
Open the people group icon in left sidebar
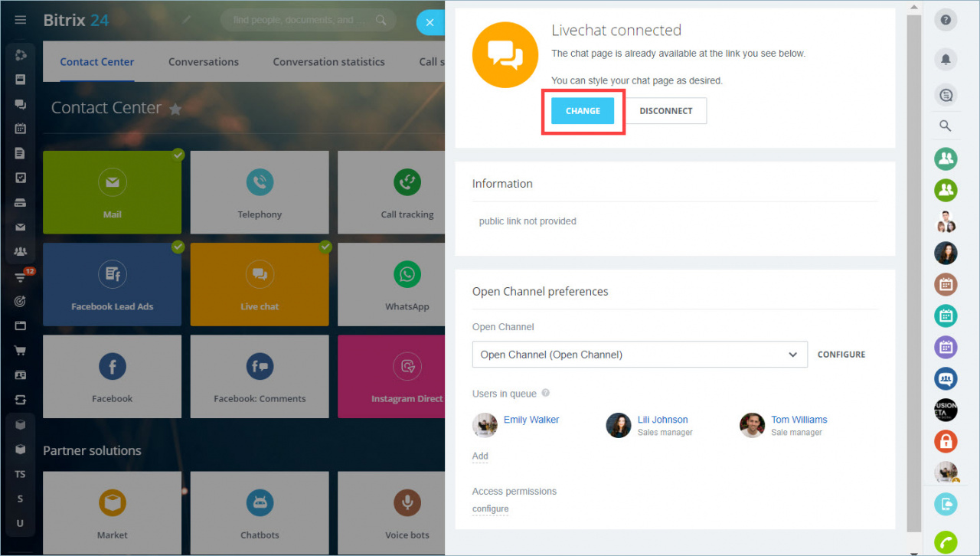(x=21, y=251)
